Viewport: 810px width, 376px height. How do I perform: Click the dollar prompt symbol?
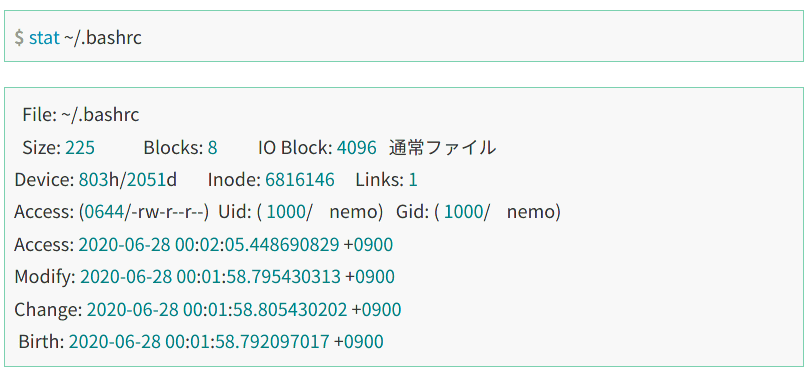coord(19,38)
